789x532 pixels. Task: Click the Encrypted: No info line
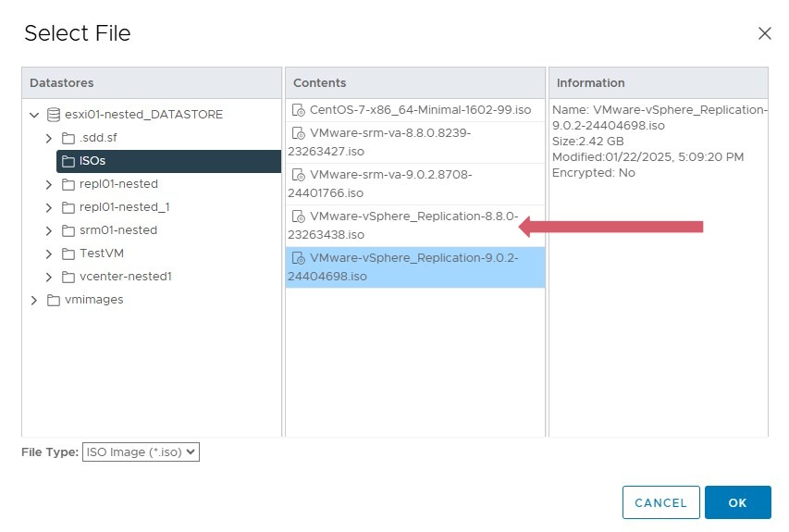click(593, 173)
